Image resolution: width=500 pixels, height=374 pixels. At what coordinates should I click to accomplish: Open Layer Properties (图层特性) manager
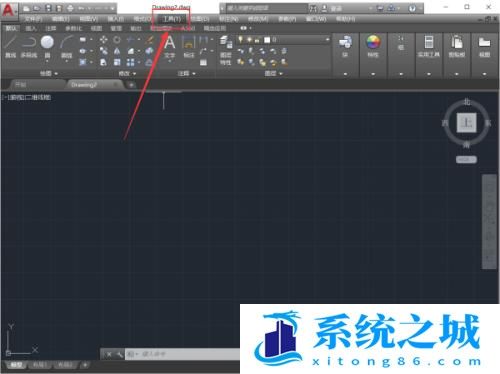pos(226,50)
